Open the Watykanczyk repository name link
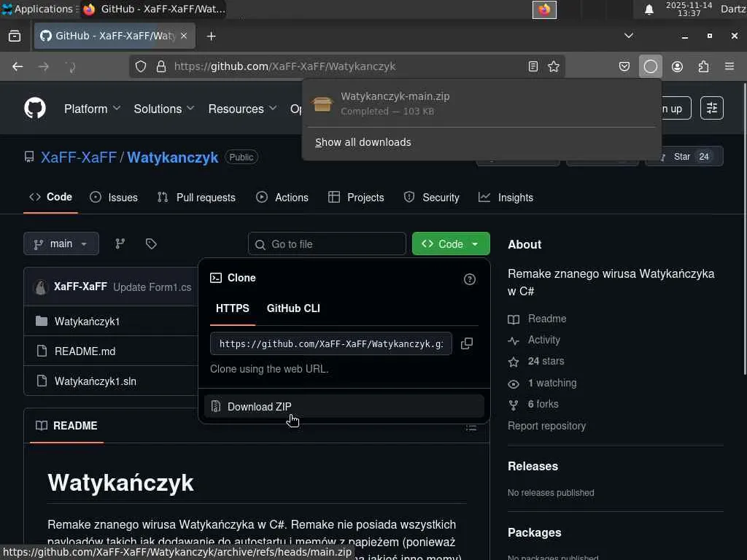Viewport: 747px width, 560px height. click(x=173, y=157)
